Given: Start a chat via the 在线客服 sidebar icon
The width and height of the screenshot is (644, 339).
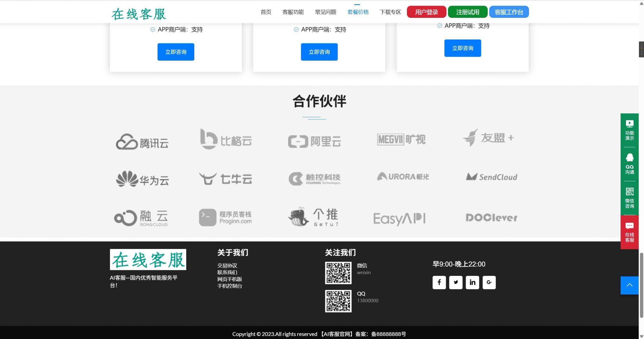Looking at the screenshot, I should click(629, 232).
